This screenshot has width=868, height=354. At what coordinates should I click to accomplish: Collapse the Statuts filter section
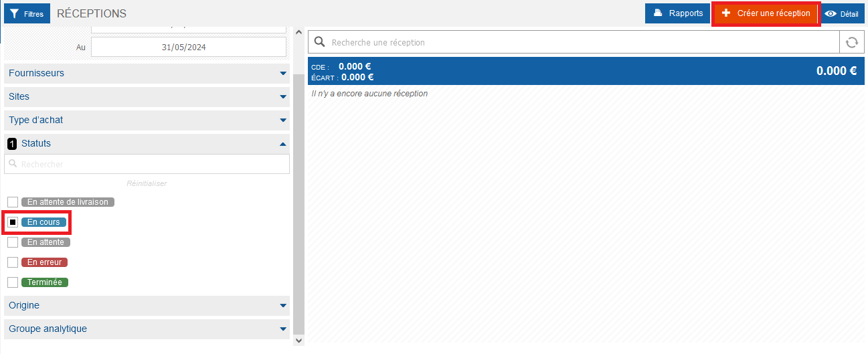click(147, 143)
